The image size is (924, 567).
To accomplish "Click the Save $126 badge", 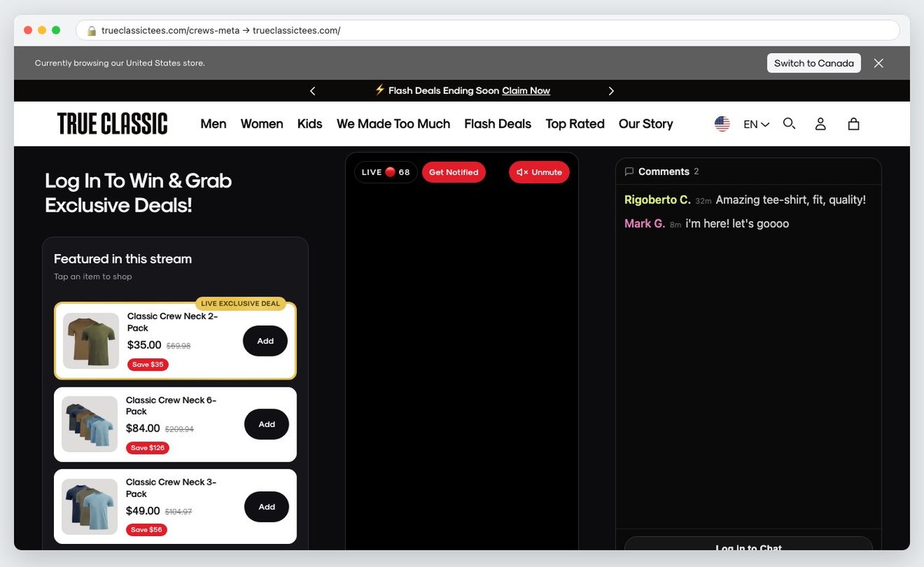I will (x=148, y=448).
